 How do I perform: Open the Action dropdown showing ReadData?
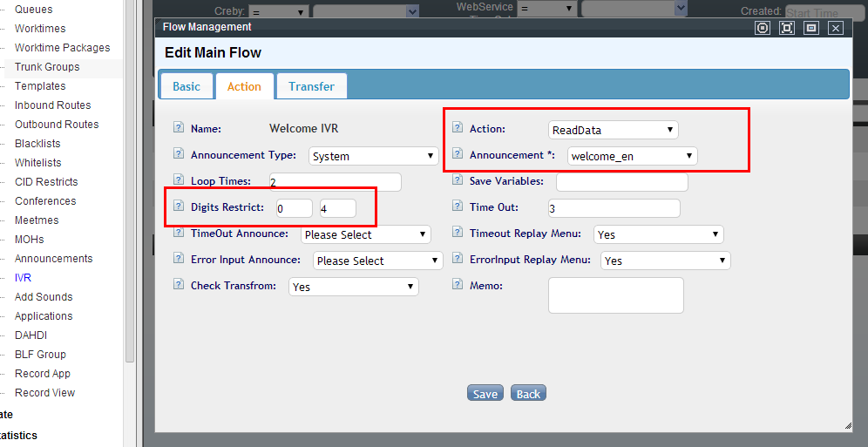click(613, 130)
